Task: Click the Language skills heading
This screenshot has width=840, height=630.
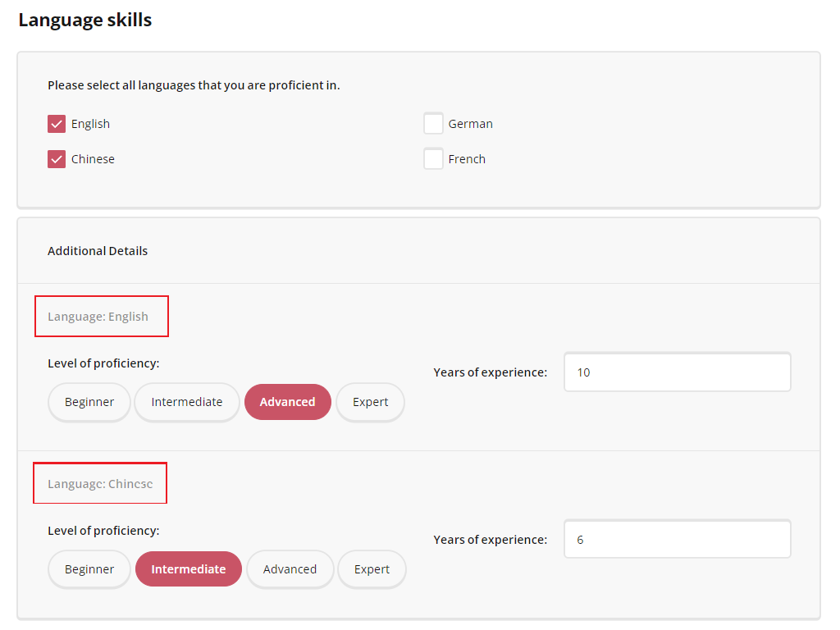Action: pos(84,20)
